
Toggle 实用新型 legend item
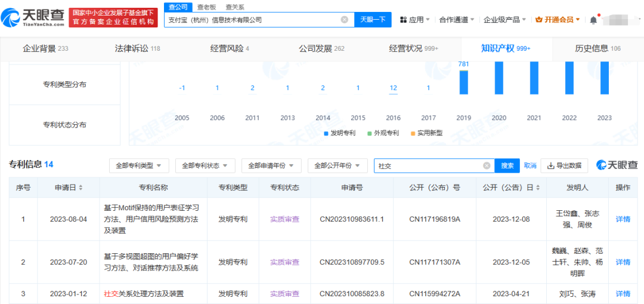coord(426,133)
